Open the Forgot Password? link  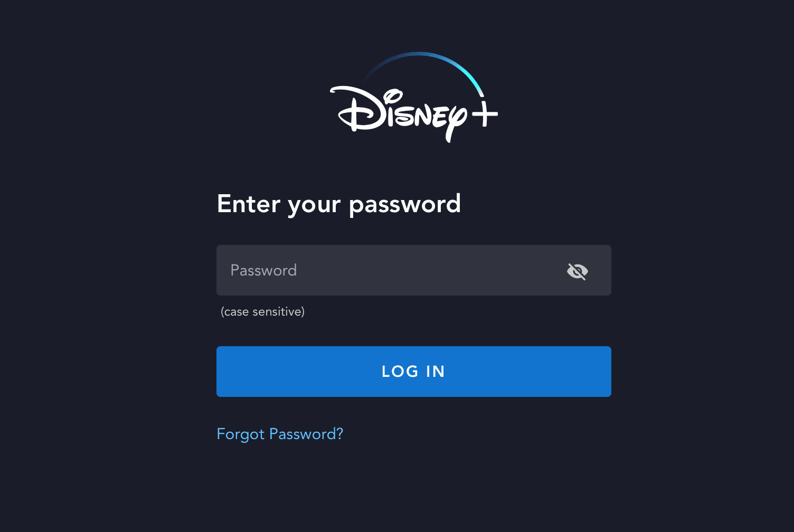pos(280,434)
